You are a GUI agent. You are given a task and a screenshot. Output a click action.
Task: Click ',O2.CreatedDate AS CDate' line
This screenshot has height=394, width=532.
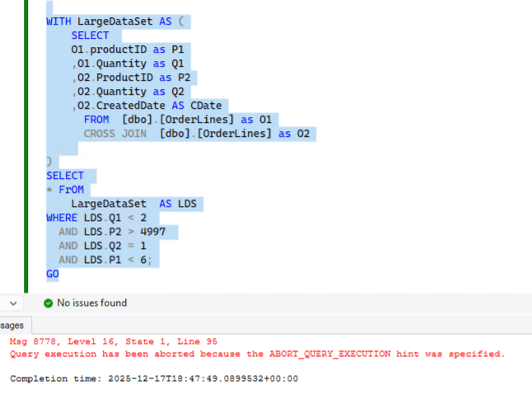[147, 106]
